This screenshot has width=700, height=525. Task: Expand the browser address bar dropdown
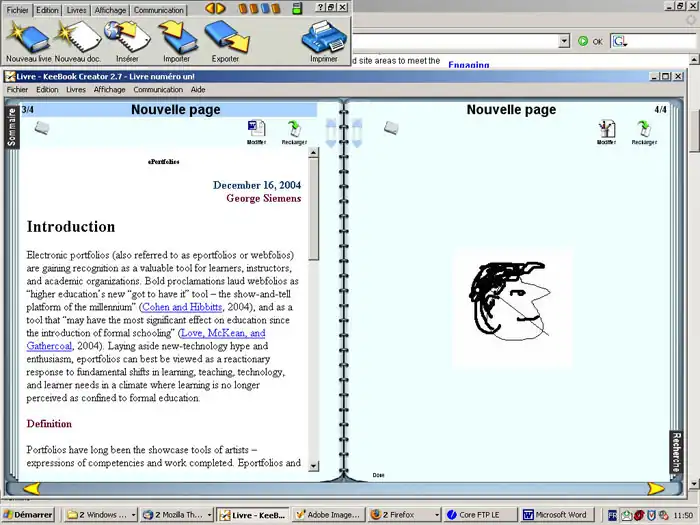564,41
